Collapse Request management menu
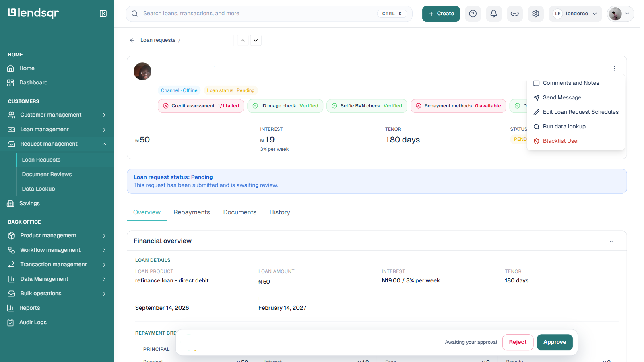Image resolution: width=644 pixels, height=362 pixels. tap(57, 144)
